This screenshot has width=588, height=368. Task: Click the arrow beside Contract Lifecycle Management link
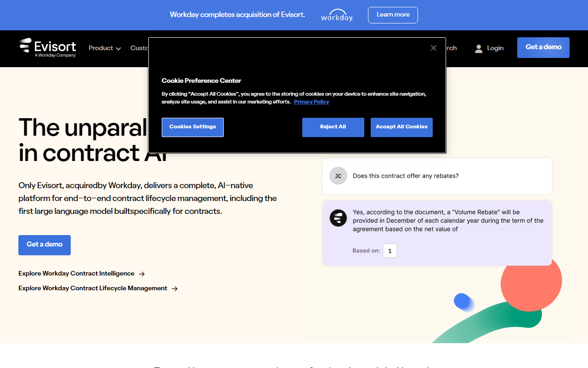(x=175, y=288)
